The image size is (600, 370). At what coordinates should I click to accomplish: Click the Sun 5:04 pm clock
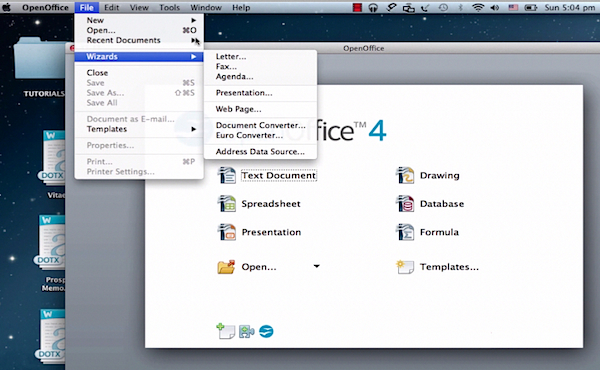click(x=569, y=8)
